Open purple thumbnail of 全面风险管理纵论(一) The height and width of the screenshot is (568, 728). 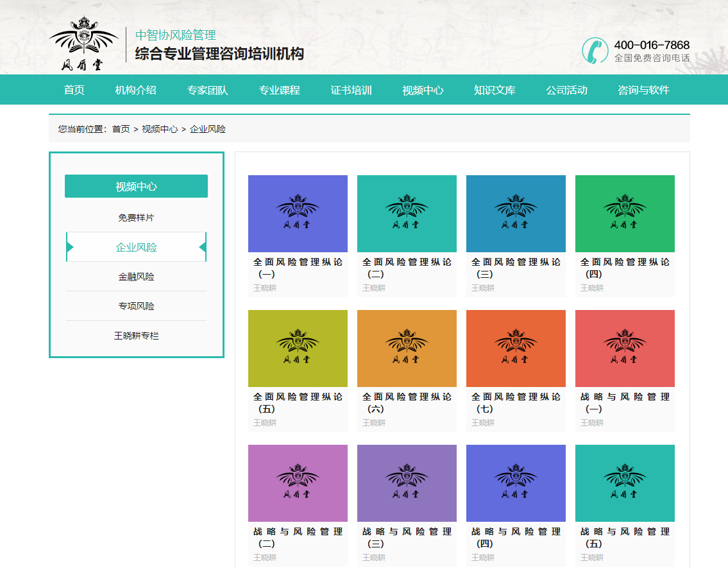click(x=298, y=214)
